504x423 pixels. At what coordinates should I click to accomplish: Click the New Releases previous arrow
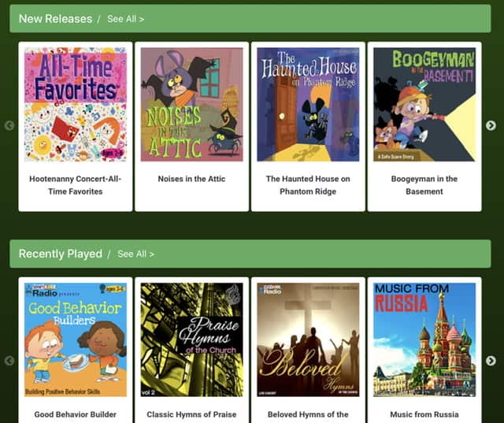pos(9,125)
